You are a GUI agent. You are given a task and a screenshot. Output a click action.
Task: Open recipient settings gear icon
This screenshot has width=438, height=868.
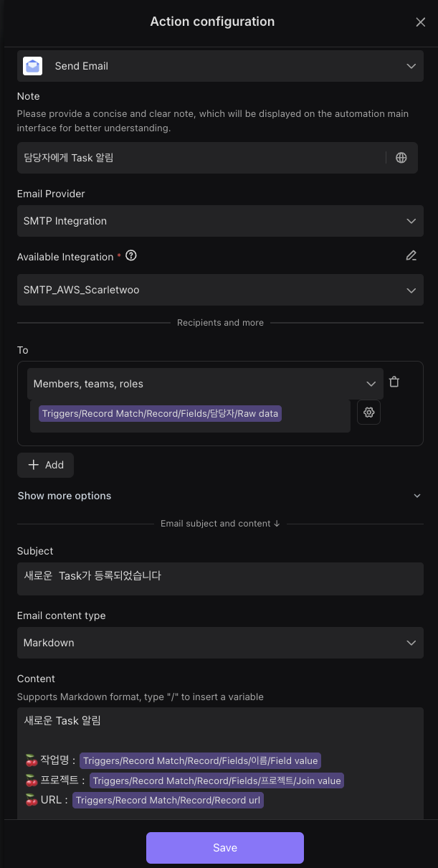point(368,412)
